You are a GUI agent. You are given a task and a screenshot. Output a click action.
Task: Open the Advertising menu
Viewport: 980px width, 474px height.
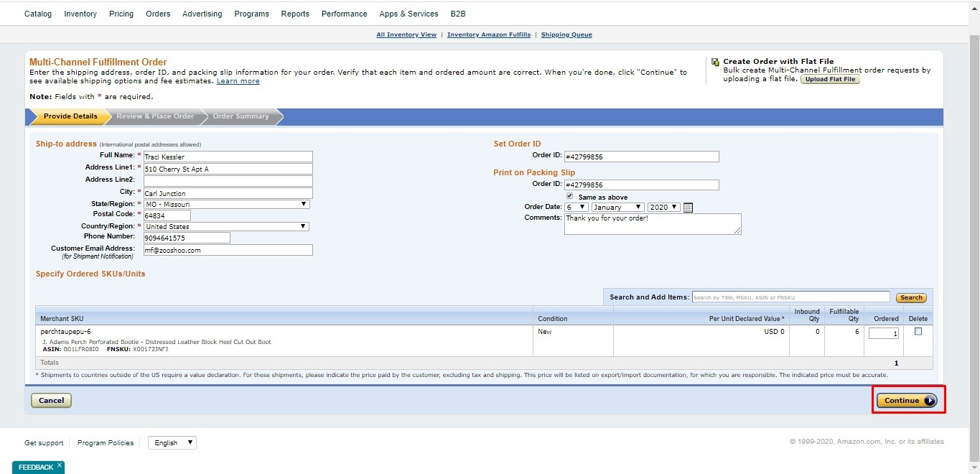pos(202,14)
